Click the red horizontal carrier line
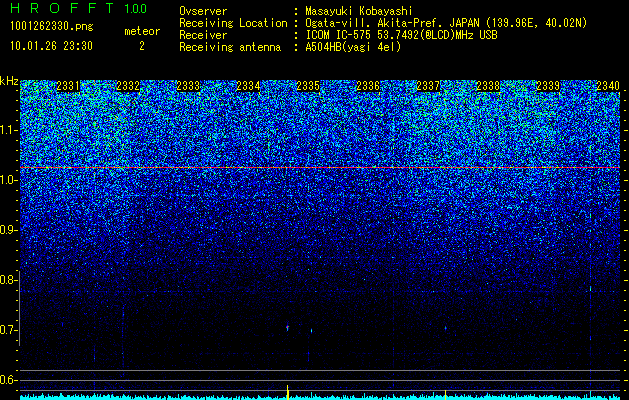Screen dimensions: 629x400 point(320,167)
